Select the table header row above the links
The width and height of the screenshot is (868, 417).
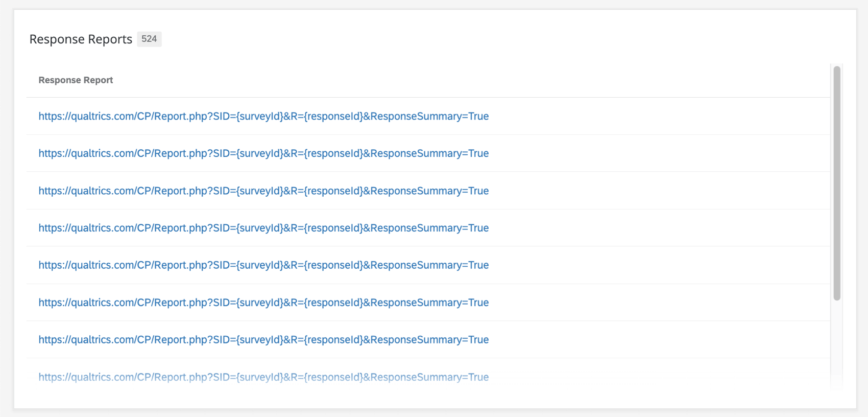coord(408,80)
